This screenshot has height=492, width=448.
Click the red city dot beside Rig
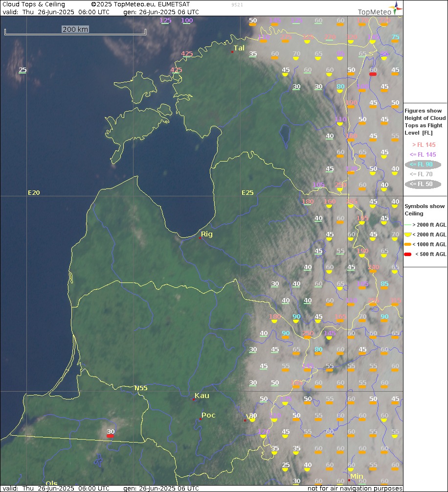click(200, 238)
